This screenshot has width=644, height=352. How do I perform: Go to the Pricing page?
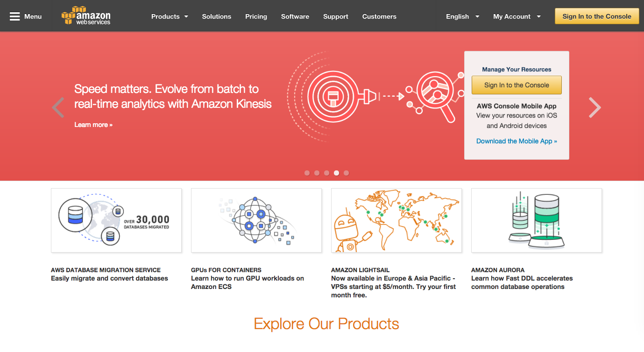pyautogui.click(x=256, y=16)
